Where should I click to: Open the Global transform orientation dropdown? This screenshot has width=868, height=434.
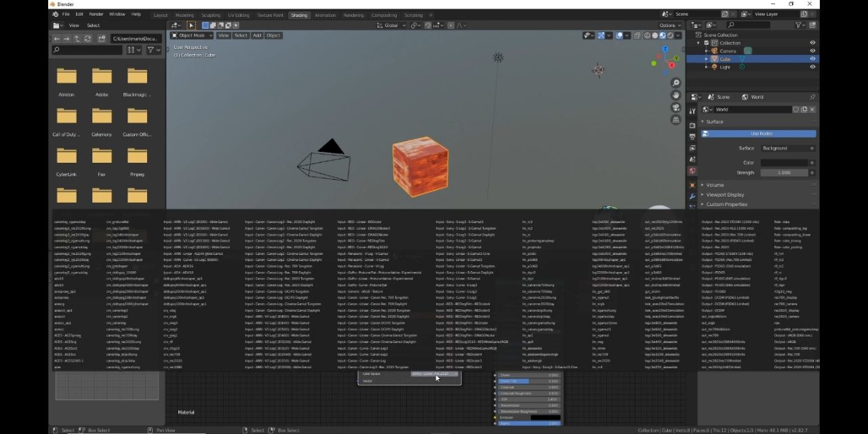coord(391,25)
